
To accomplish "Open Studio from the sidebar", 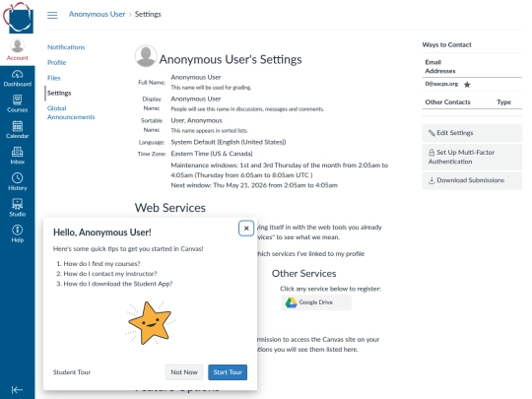I will [18, 208].
